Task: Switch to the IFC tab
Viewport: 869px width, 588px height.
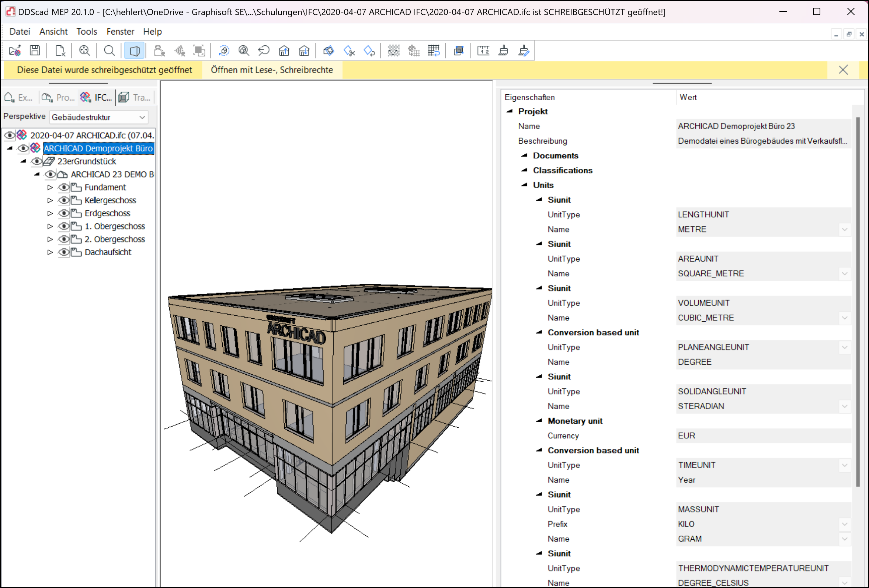Action: pos(97,98)
